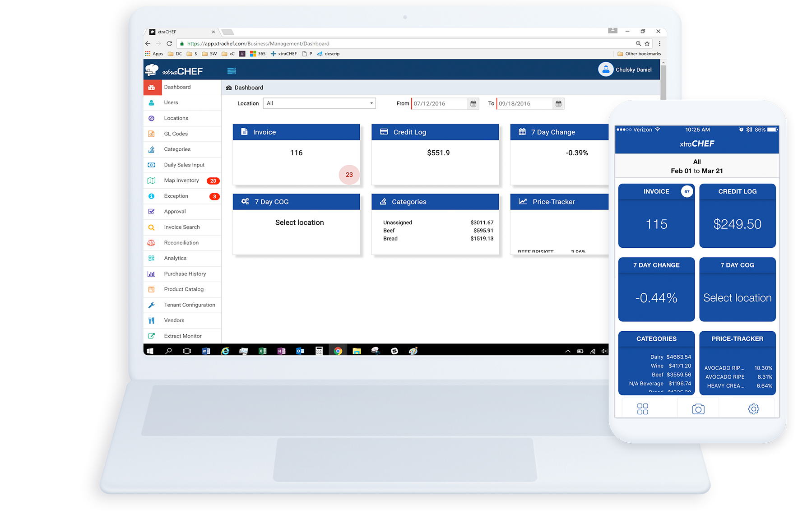Open Excel from the taskbar
Viewport: 812px width, 519px height.
point(262,351)
